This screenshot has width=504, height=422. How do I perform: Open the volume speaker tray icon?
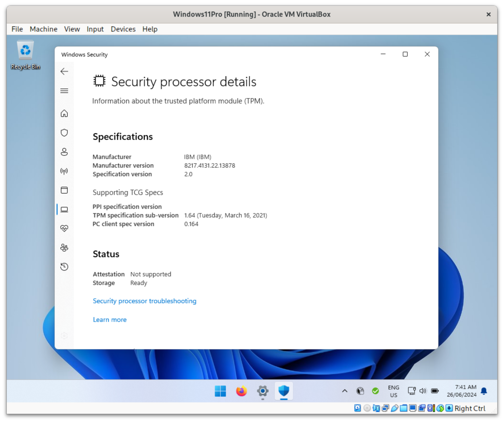point(423,391)
